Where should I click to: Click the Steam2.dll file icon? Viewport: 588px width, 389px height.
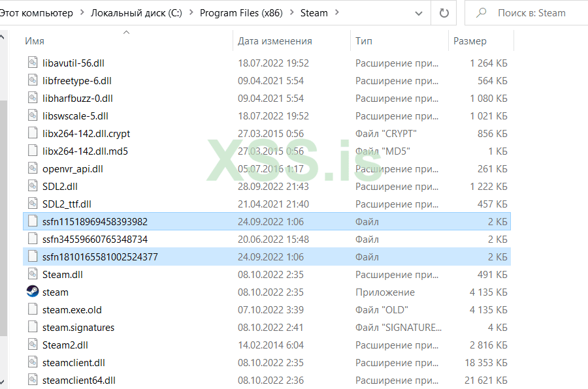33,344
